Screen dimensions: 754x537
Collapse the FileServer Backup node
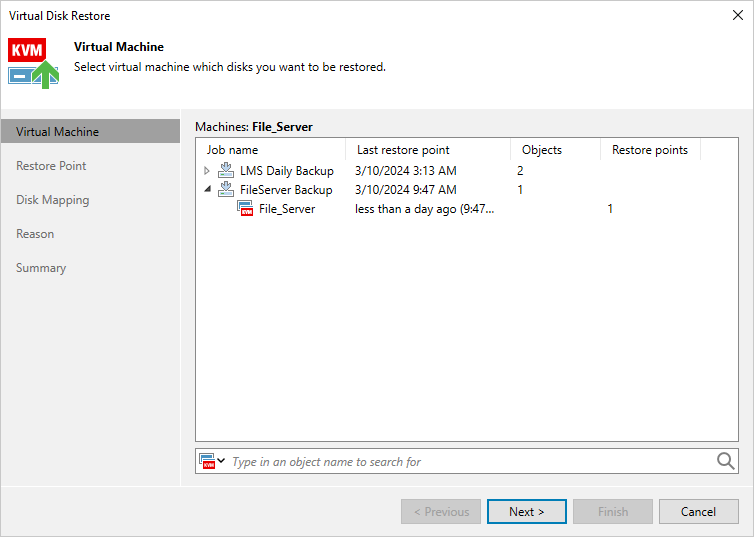[207, 190]
